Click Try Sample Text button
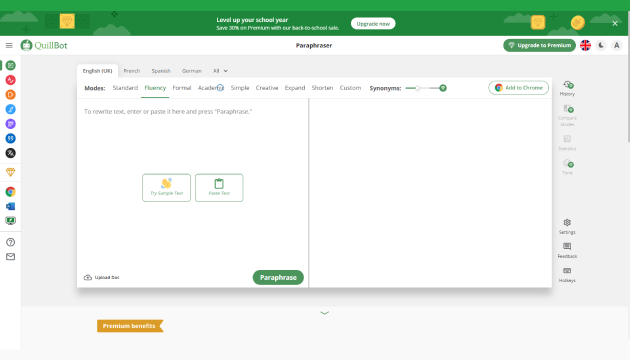The height and width of the screenshot is (360, 630). (x=166, y=188)
